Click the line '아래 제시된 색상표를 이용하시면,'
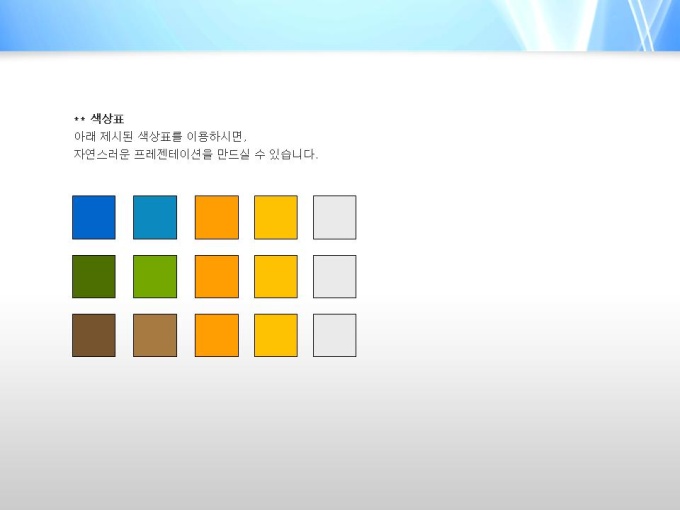This screenshot has height=510, width=680. pyautogui.click(x=160, y=137)
